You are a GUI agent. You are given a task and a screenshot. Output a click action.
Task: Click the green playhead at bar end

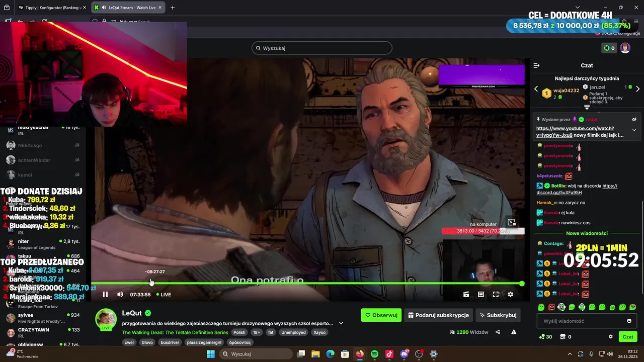click(522, 284)
